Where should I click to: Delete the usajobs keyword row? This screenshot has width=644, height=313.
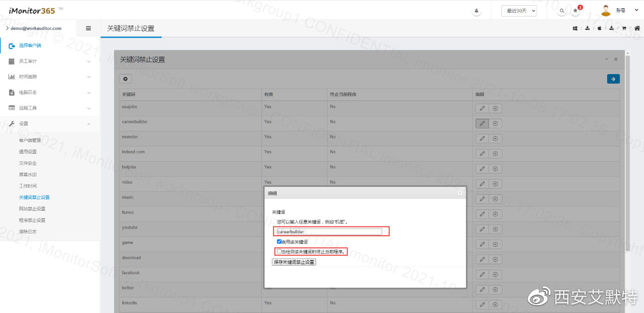point(495,109)
